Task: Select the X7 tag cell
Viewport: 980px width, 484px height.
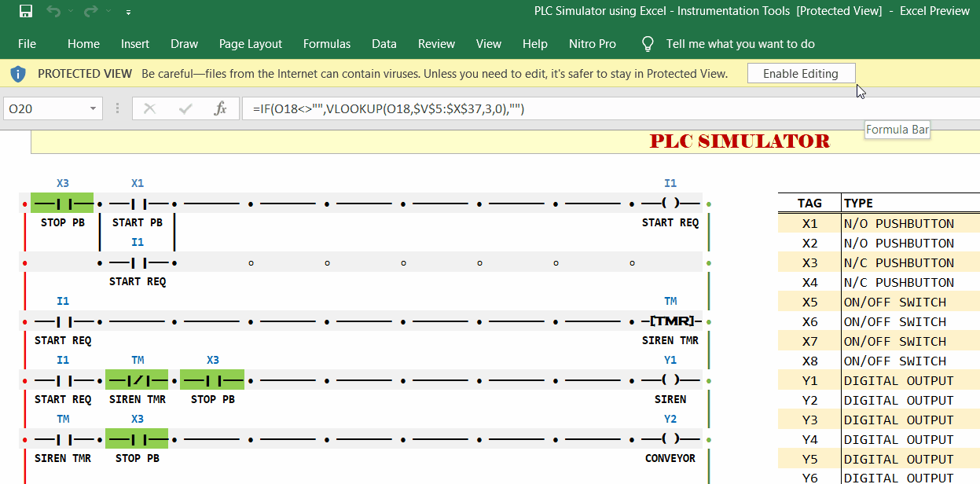Action: tap(809, 341)
